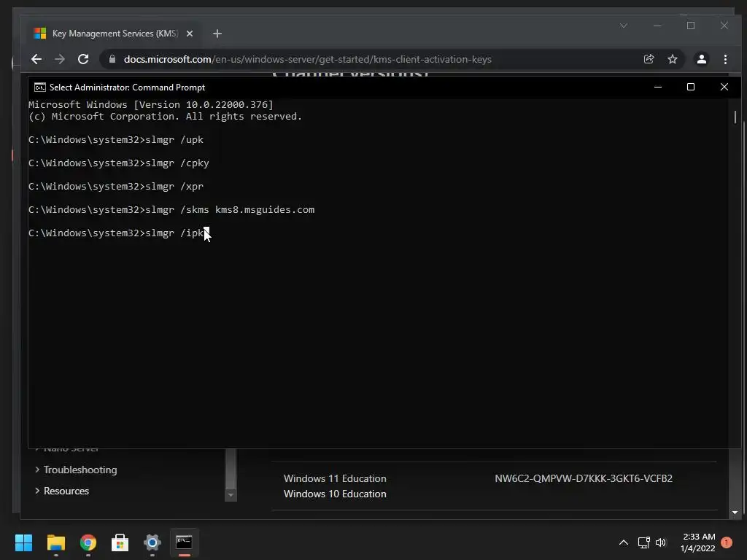Image resolution: width=747 pixels, height=560 pixels.
Task: Click the Chrome forward arrow
Action: [x=60, y=59]
